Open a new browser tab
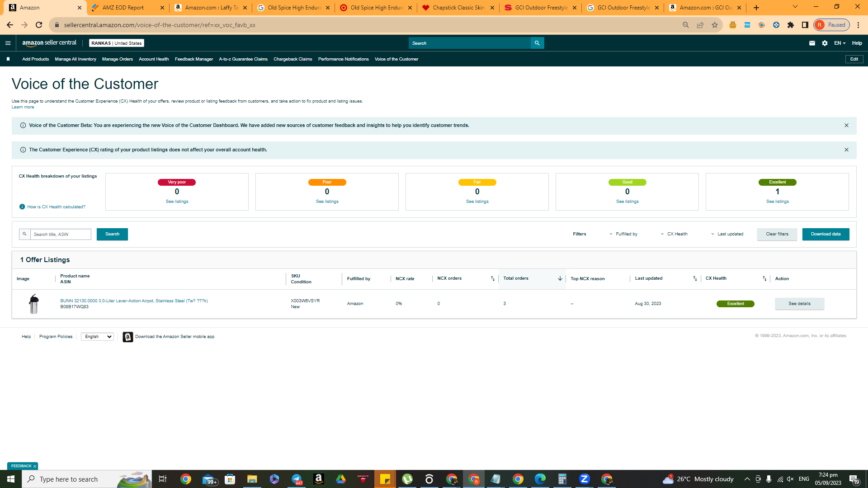This screenshot has height=488, width=868. click(x=756, y=8)
